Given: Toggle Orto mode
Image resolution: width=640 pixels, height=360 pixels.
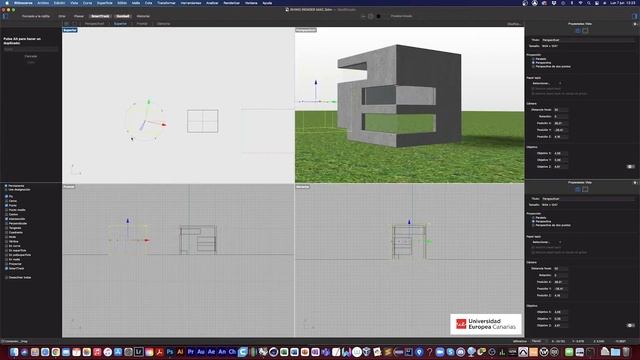Looking at the screenshot, I should pyautogui.click(x=62, y=16).
